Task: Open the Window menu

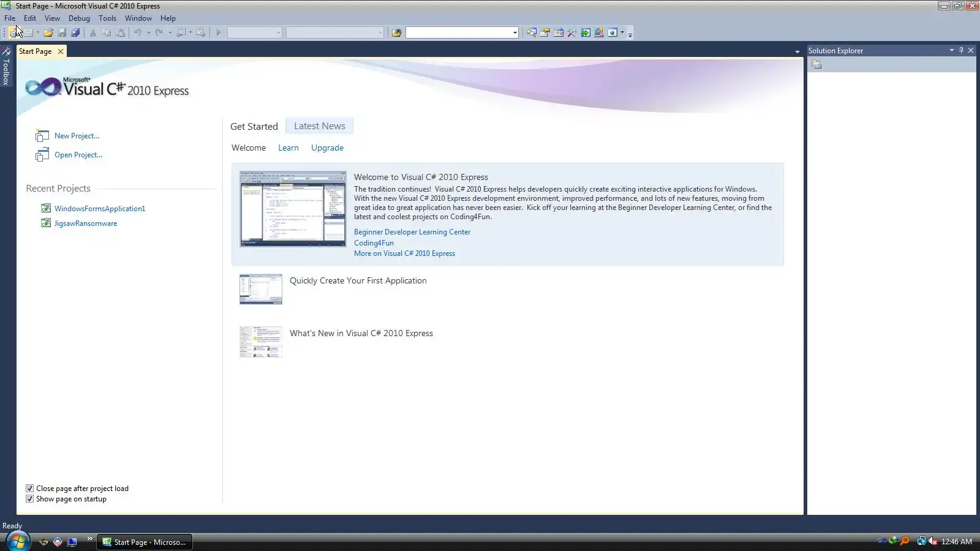Action: [x=138, y=18]
